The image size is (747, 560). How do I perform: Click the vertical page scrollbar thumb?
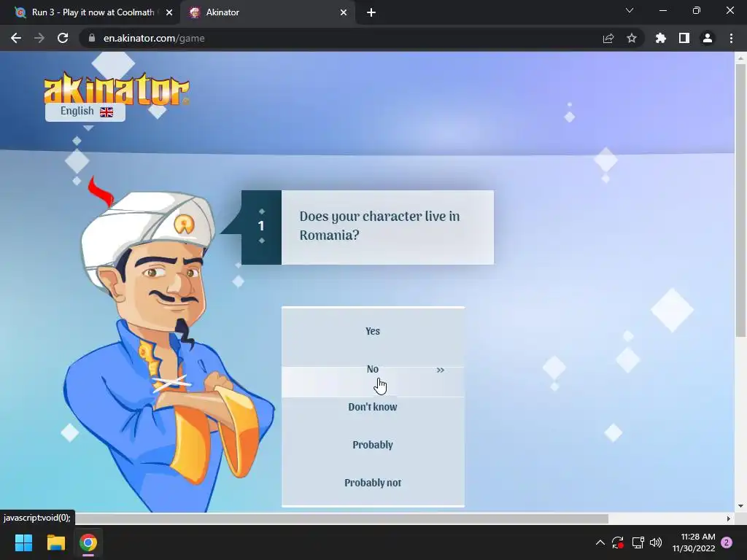click(740, 200)
